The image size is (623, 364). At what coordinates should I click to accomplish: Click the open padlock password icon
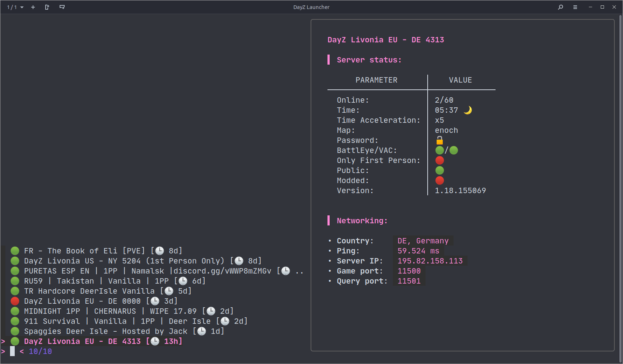440,140
